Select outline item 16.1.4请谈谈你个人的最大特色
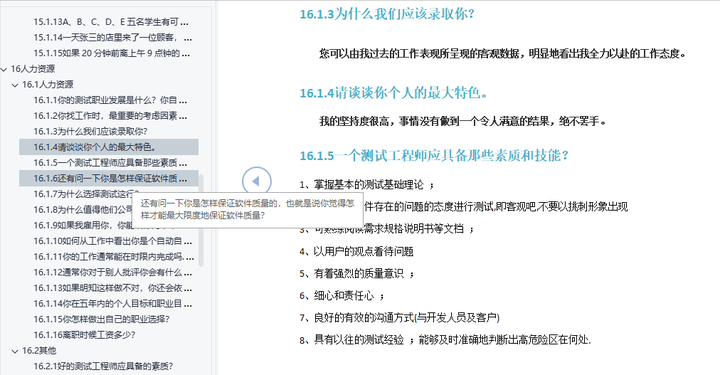 point(109,147)
